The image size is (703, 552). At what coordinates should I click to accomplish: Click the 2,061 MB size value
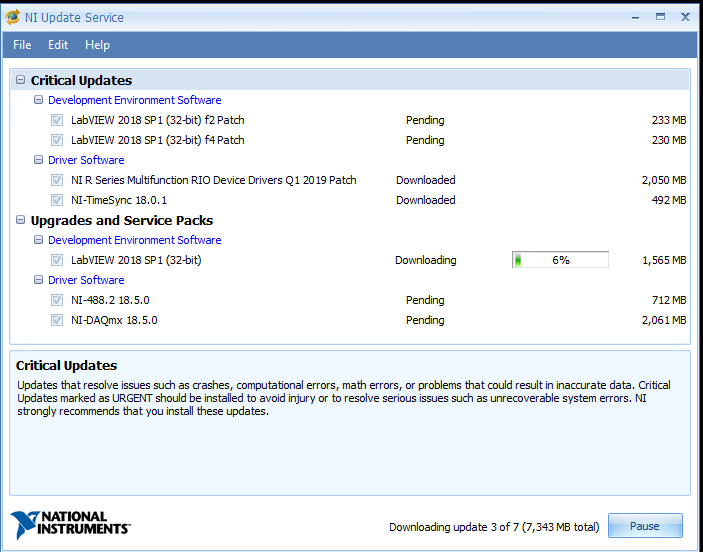(664, 320)
